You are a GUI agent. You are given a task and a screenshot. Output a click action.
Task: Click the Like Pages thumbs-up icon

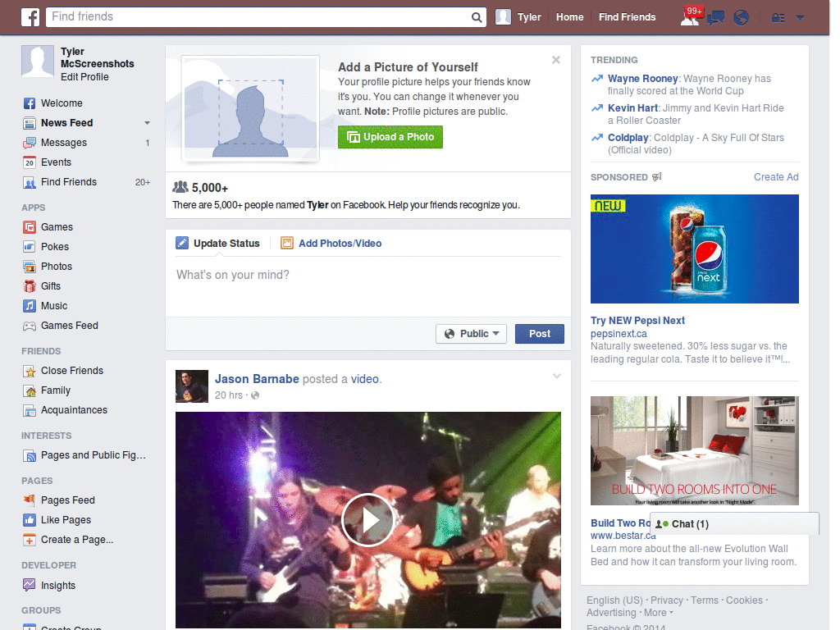click(30, 519)
